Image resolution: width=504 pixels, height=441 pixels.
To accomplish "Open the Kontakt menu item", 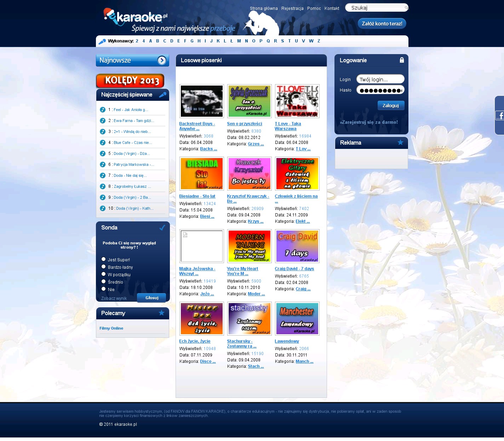I will (x=332, y=8).
